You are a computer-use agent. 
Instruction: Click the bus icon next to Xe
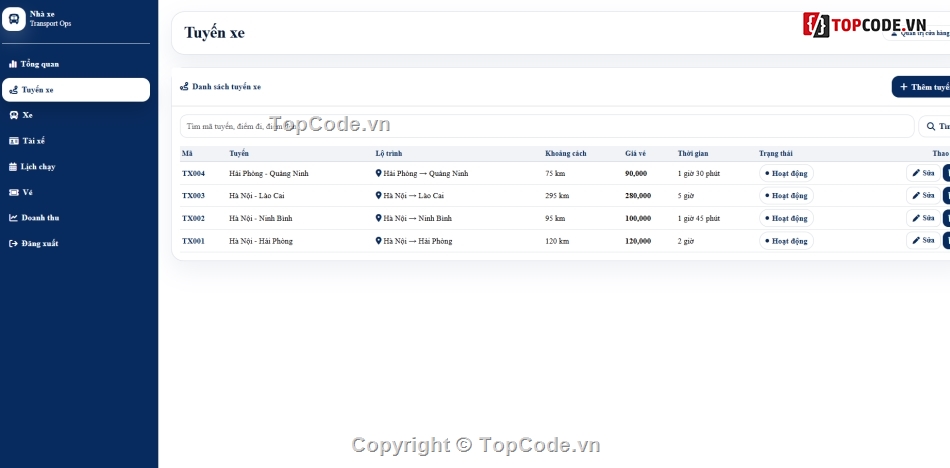[13, 115]
